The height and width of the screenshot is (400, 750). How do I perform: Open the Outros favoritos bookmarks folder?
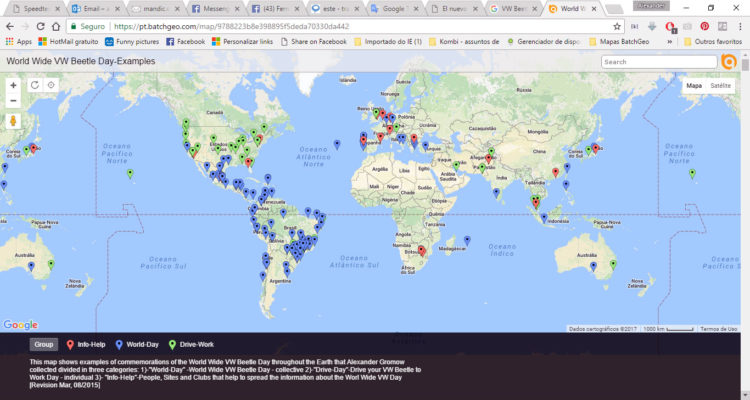pyautogui.click(x=710, y=42)
